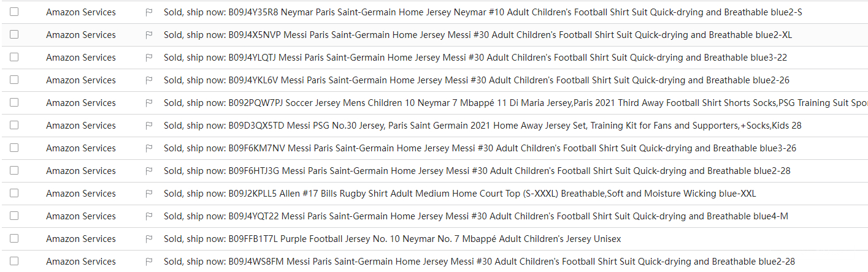Open the Messi PSG No.30 Jersey email
This screenshot has width=868, height=272.
point(482,126)
